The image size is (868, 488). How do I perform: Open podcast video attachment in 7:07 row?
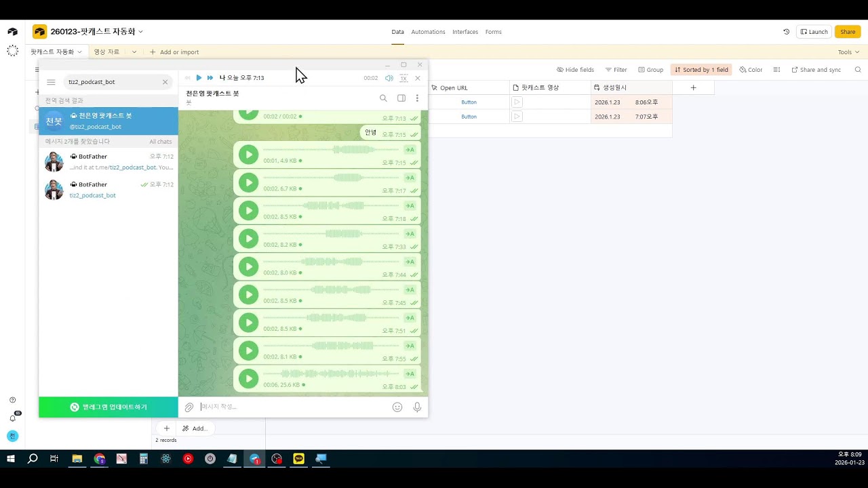(517, 117)
